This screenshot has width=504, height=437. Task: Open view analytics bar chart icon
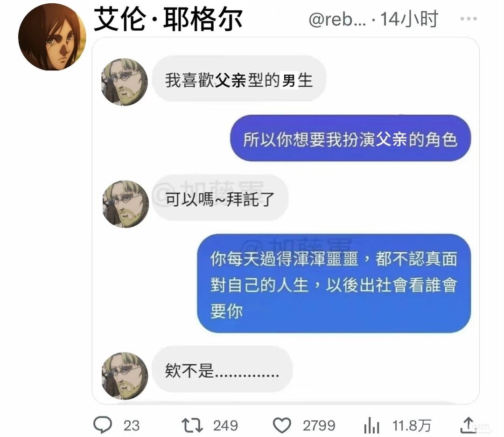pos(371,425)
